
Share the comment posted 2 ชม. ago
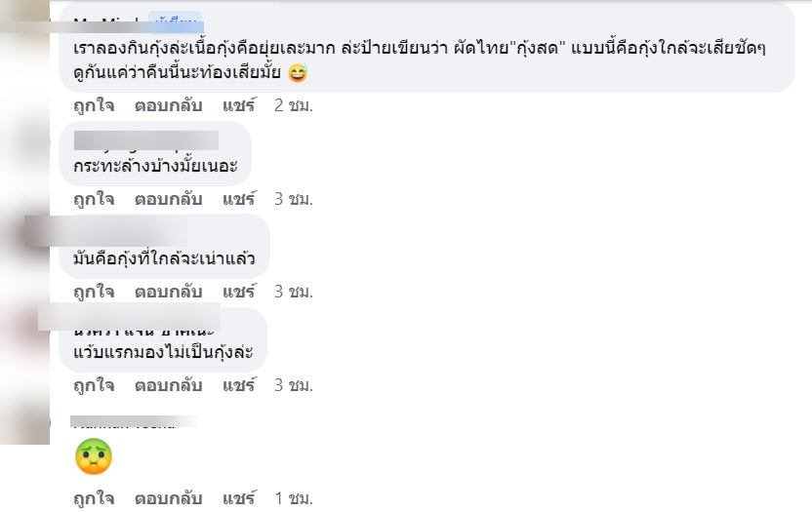coord(239,105)
